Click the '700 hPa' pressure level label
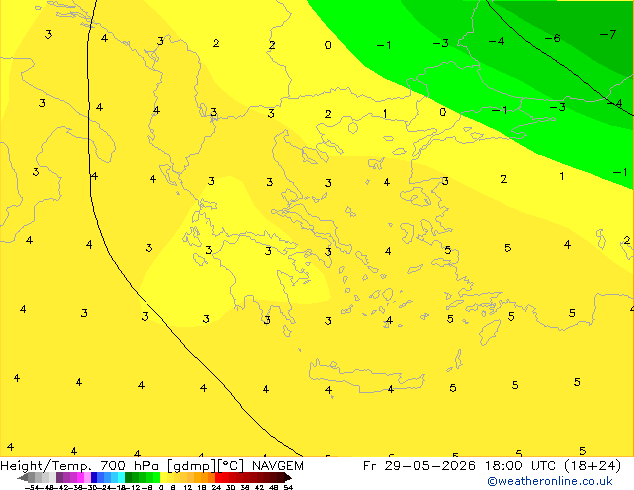Image resolution: width=634 pixels, height=490 pixels. pos(129,466)
